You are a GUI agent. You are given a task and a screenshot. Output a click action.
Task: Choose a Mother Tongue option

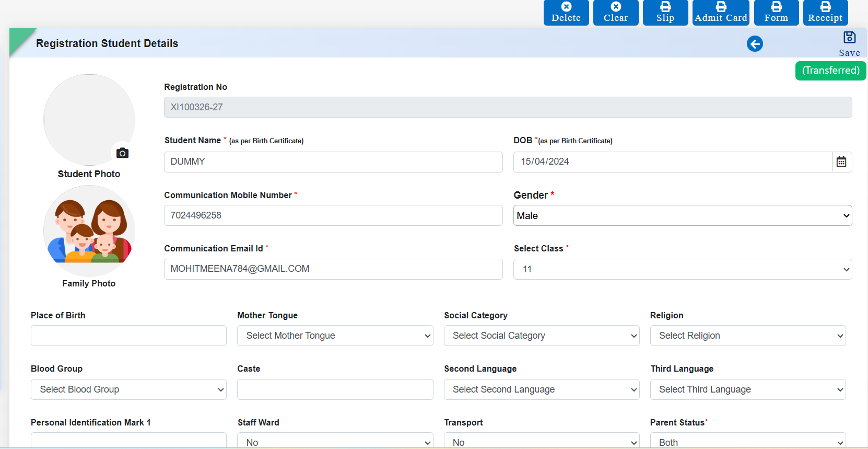point(335,336)
